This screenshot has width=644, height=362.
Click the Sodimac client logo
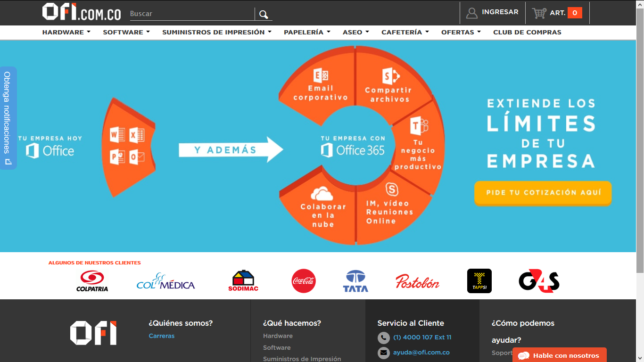click(x=243, y=281)
